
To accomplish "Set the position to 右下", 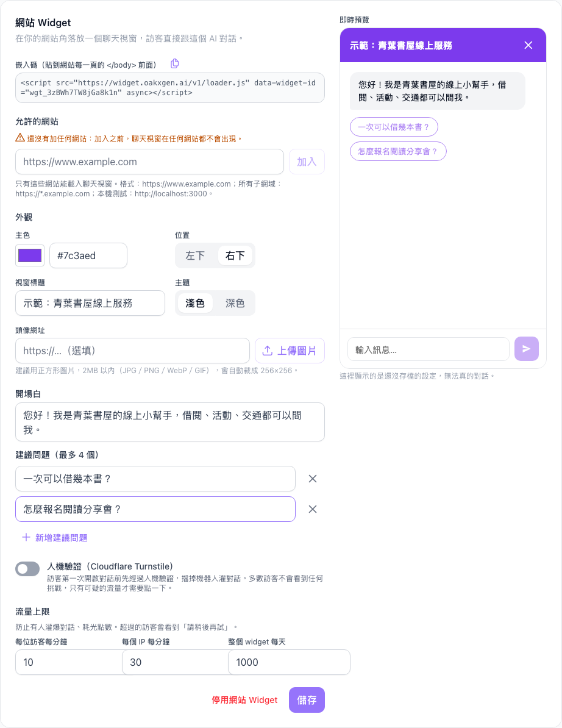I will [235, 255].
